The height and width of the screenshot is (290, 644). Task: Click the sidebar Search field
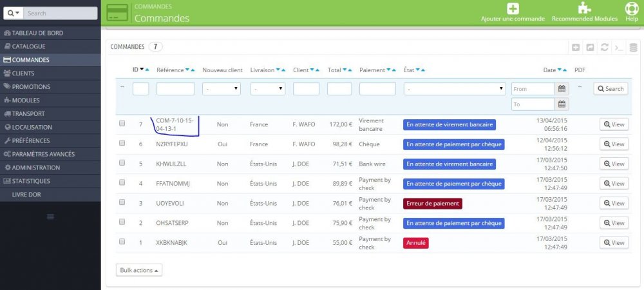tap(61, 13)
